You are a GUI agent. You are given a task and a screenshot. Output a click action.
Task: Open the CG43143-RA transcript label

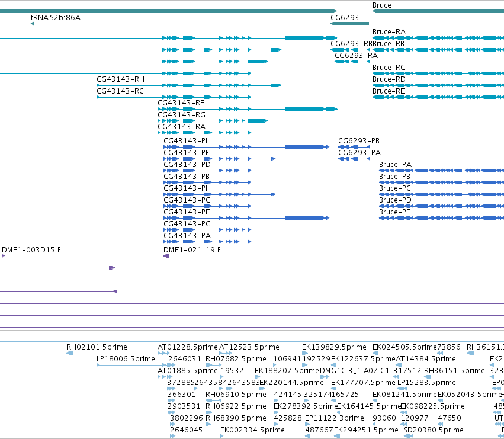pos(181,127)
